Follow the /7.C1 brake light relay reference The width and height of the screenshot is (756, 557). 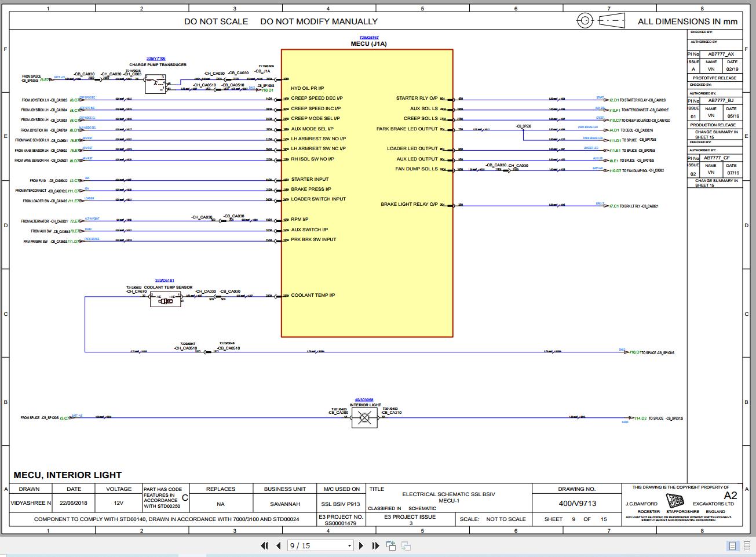pos(614,206)
